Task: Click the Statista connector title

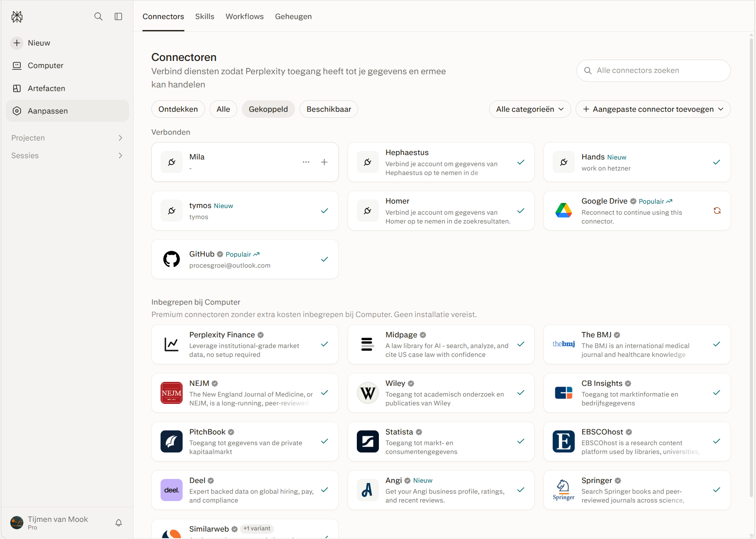Action: pyautogui.click(x=399, y=432)
